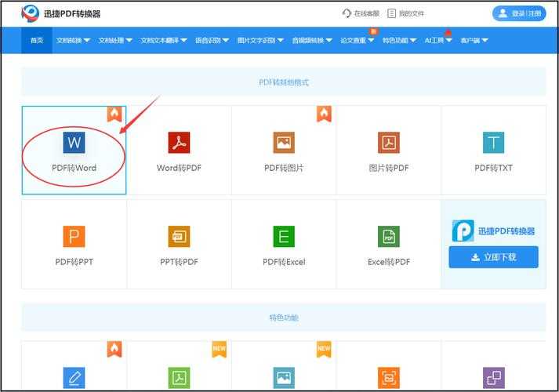Expand the AI工具 dropdown menu

(x=438, y=40)
